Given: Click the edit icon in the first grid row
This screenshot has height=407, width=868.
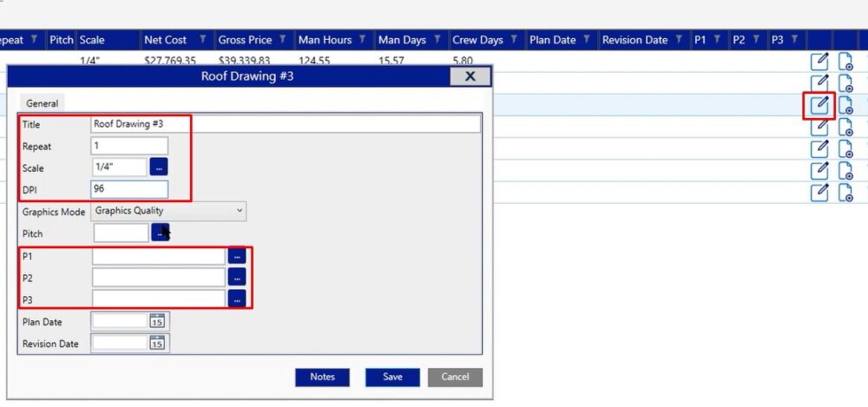Looking at the screenshot, I should point(819,62).
